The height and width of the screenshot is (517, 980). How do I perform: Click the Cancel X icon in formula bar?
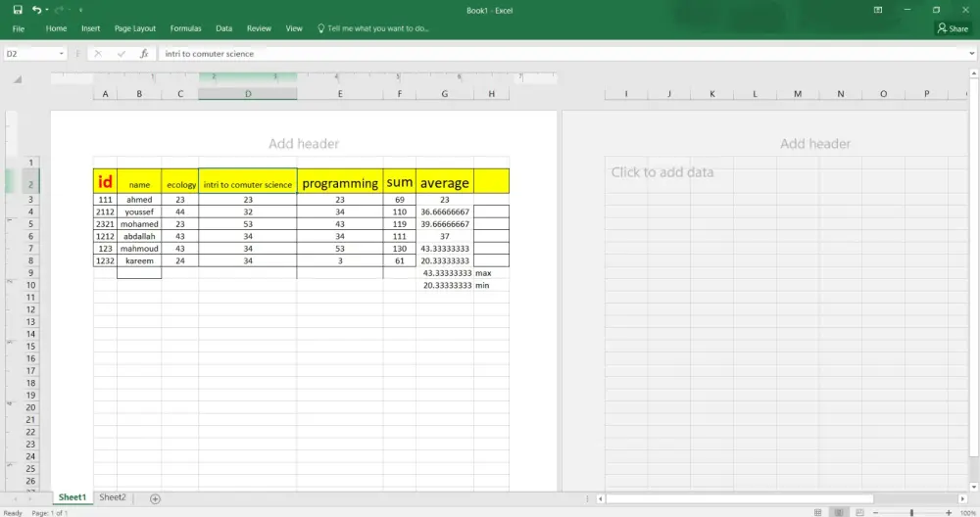[x=98, y=54]
